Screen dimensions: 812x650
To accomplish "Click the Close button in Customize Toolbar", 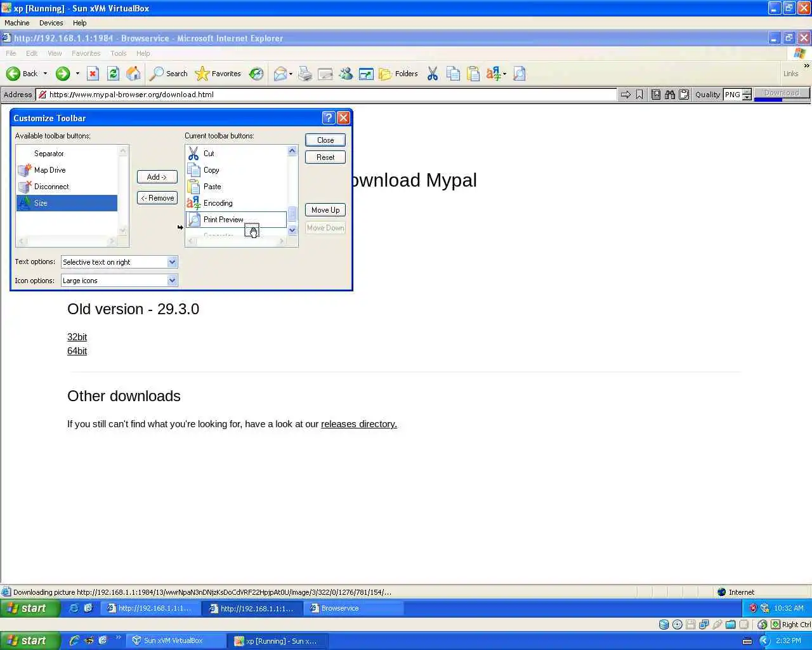I will click(x=325, y=140).
